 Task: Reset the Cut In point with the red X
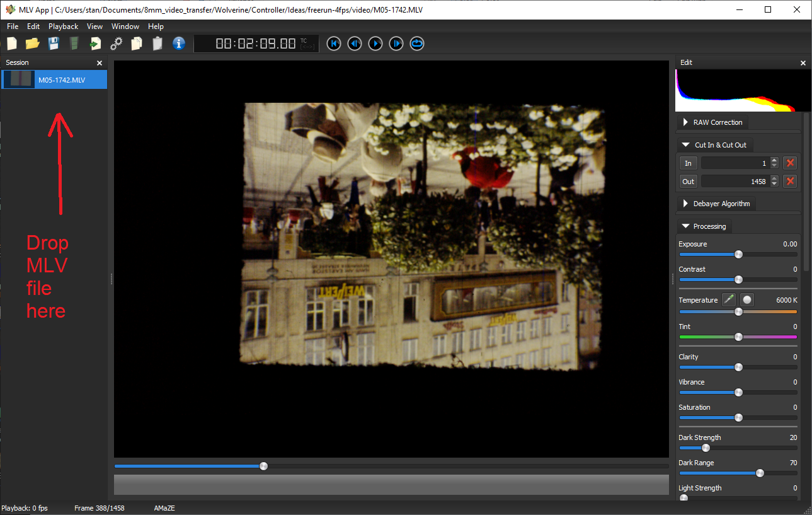click(790, 163)
